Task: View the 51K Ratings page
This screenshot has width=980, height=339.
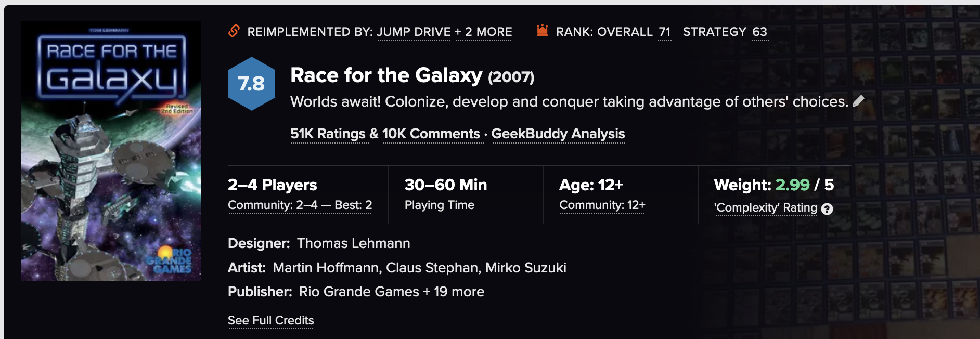Action: pos(328,134)
